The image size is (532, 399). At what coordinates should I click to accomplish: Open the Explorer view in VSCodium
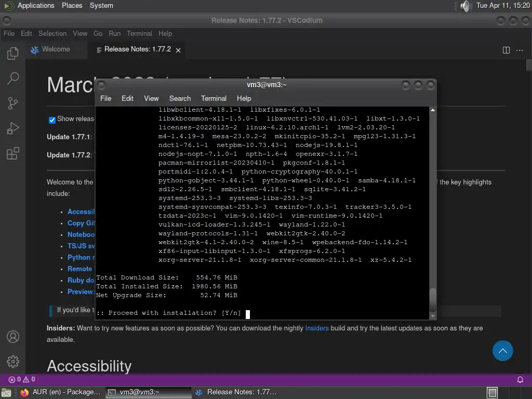[x=13, y=54]
